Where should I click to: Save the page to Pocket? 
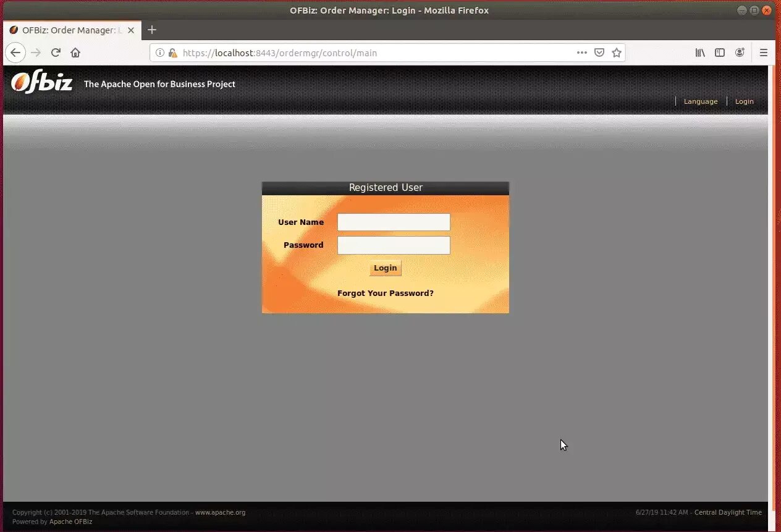click(x=599, y=53)
